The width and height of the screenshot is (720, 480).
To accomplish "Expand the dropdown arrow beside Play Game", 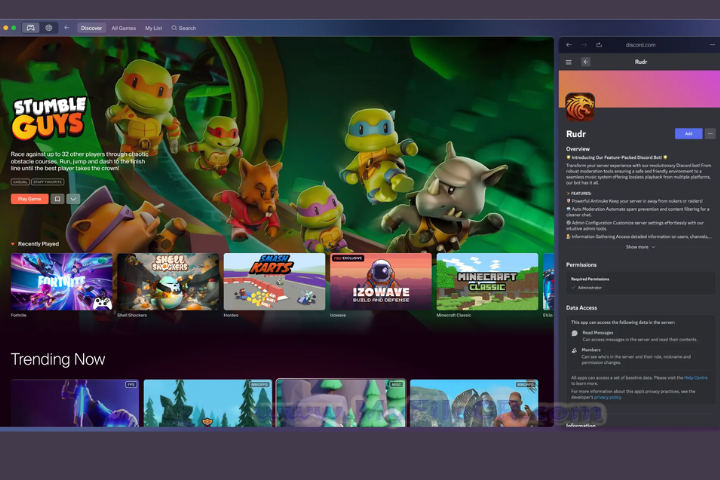I will (x=71, y=199).
